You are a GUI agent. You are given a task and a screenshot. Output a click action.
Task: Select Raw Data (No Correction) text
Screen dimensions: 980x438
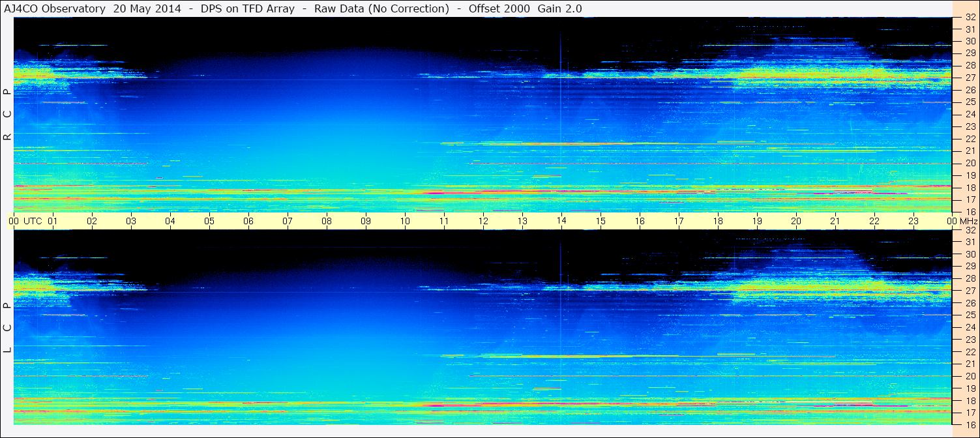point(382,8)
